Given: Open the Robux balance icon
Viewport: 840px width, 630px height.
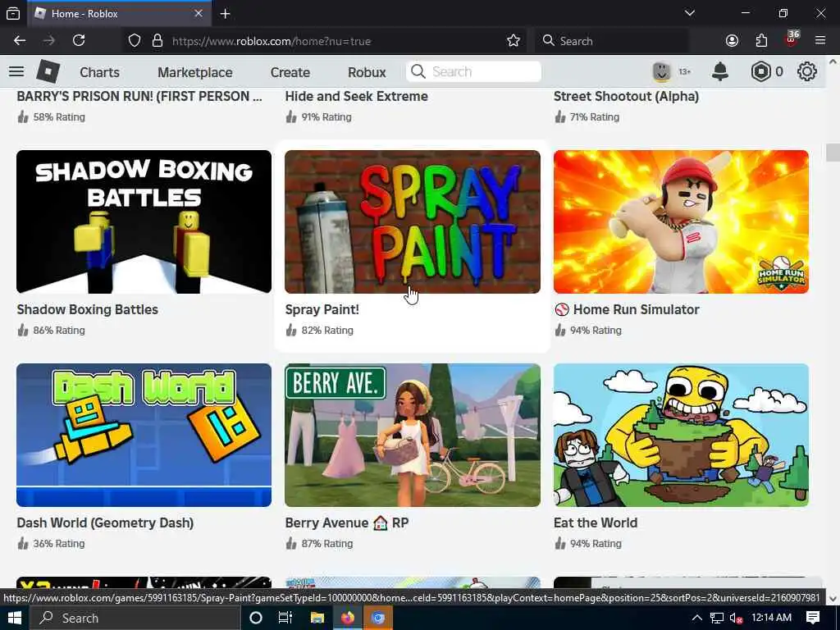Looking at the screenshot, I should click(760, 71).
